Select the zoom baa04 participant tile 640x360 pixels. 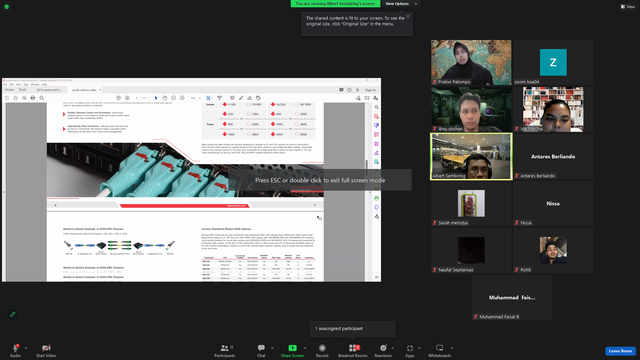pyautogui.click(x=553, y=62)
